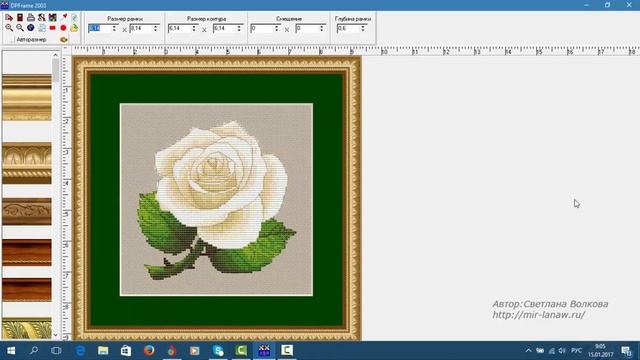Click the brown eye icon beside Авторазмер
The height and width of the screenshot is (360, 640).
point(63,40)
